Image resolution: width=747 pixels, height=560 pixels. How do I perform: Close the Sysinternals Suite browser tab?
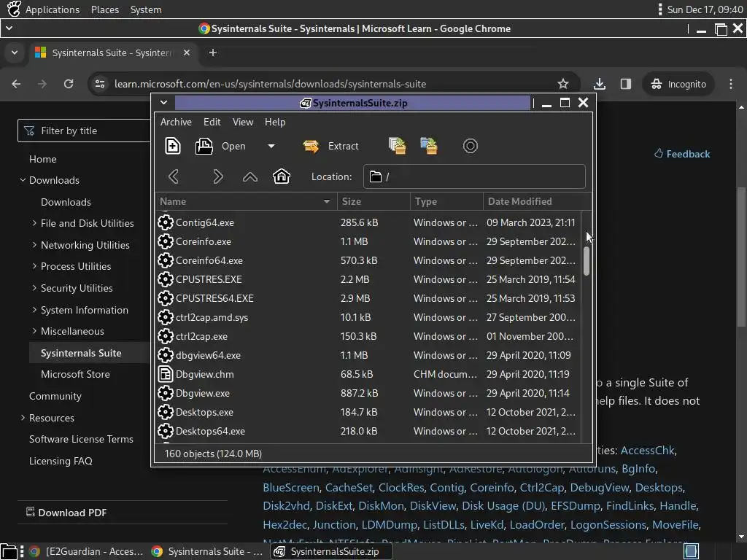(187, 52)
